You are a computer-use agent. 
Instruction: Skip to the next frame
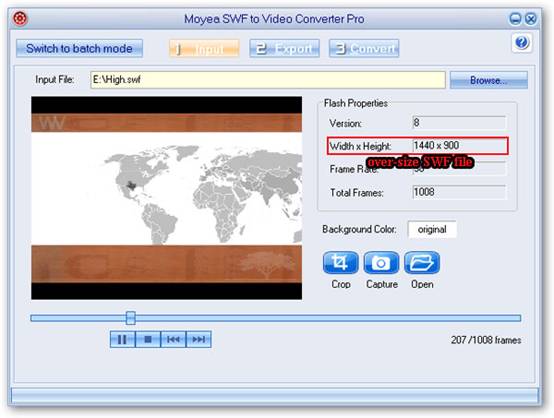[199, 340]
